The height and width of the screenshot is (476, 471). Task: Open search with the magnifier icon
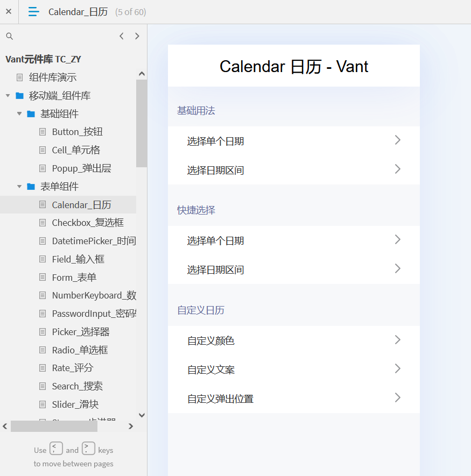[10, 36]
